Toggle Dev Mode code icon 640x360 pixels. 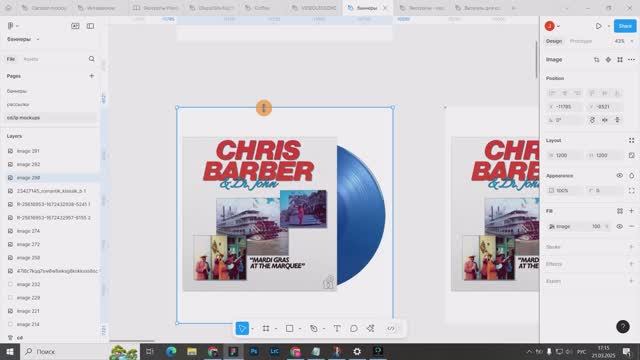391,329
